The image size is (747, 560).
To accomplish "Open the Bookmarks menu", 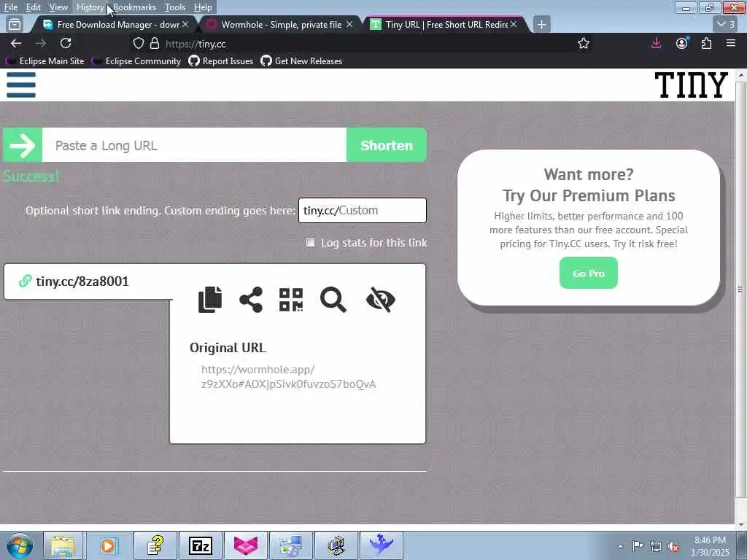I will click(134, 7).
